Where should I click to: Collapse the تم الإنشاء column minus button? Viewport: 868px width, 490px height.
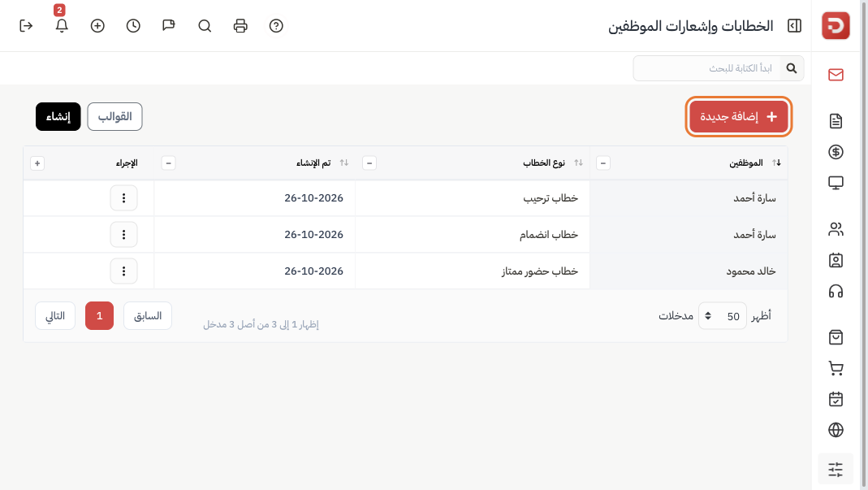click(168, 163)
